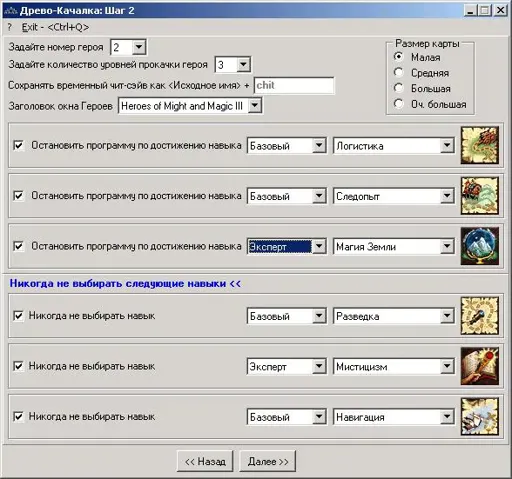Open the ? help menu
This screenshot has width=512, height=479.
click(x=9, y=27)
